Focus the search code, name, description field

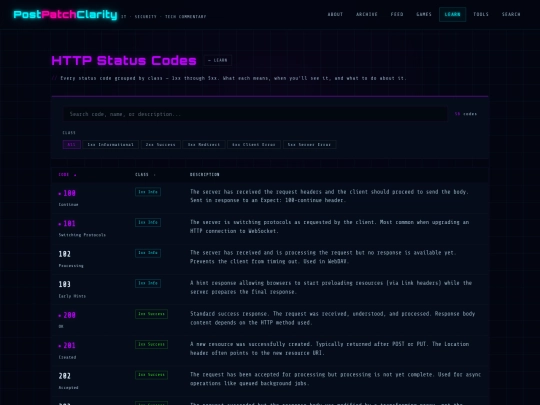click(255, 114)
